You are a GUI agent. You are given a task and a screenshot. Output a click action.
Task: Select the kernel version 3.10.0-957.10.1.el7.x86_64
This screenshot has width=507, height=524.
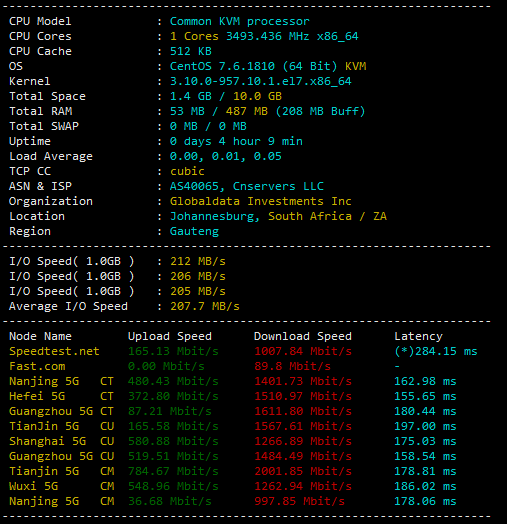pos(261,81)
